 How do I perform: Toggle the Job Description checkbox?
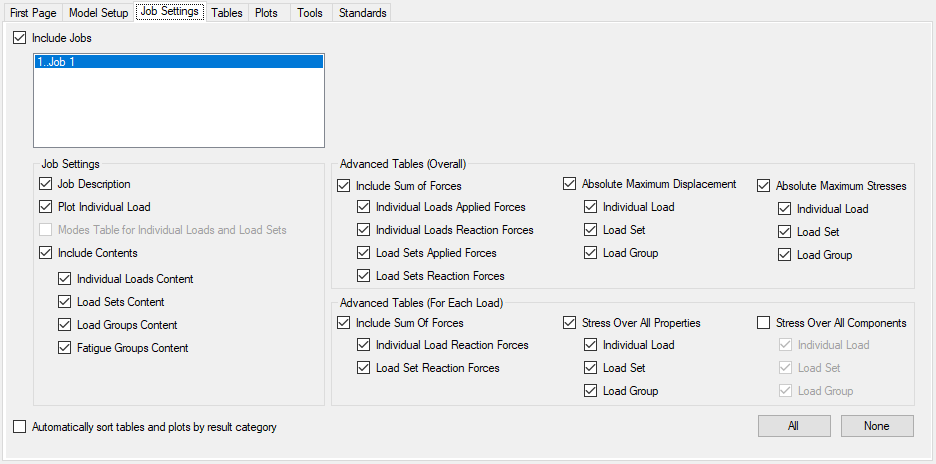pyautogui.click(x=46, y=184)
